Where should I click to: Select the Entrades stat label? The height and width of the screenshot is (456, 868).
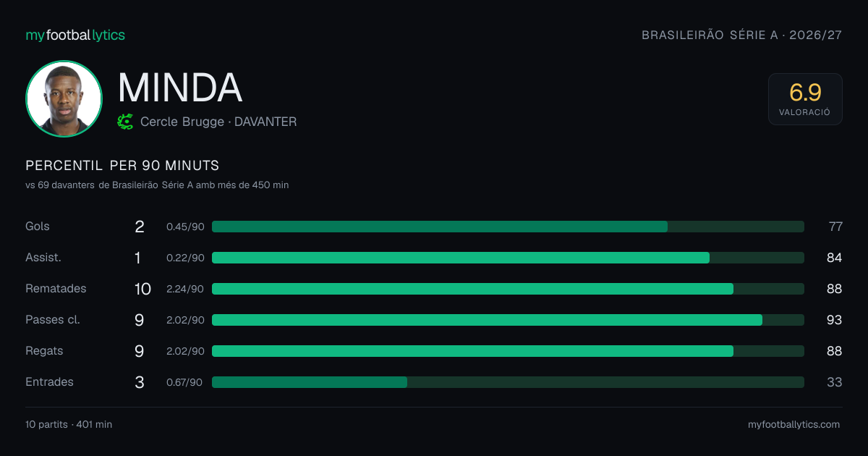pyautogui.click(x=49, y=382)
